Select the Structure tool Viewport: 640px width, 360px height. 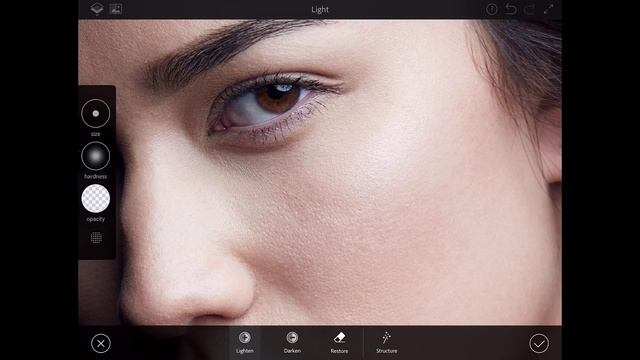point(387,342)
